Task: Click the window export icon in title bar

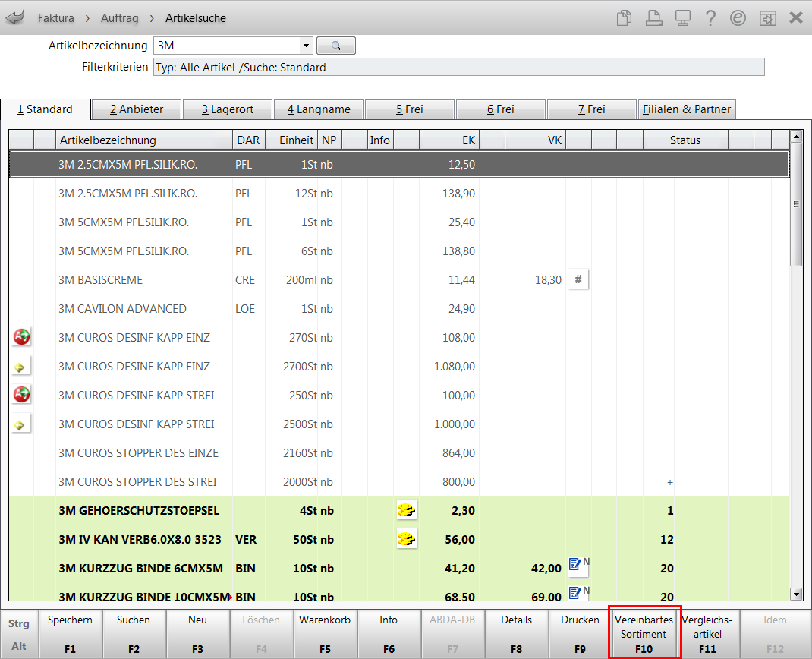Action: point(767,17)
